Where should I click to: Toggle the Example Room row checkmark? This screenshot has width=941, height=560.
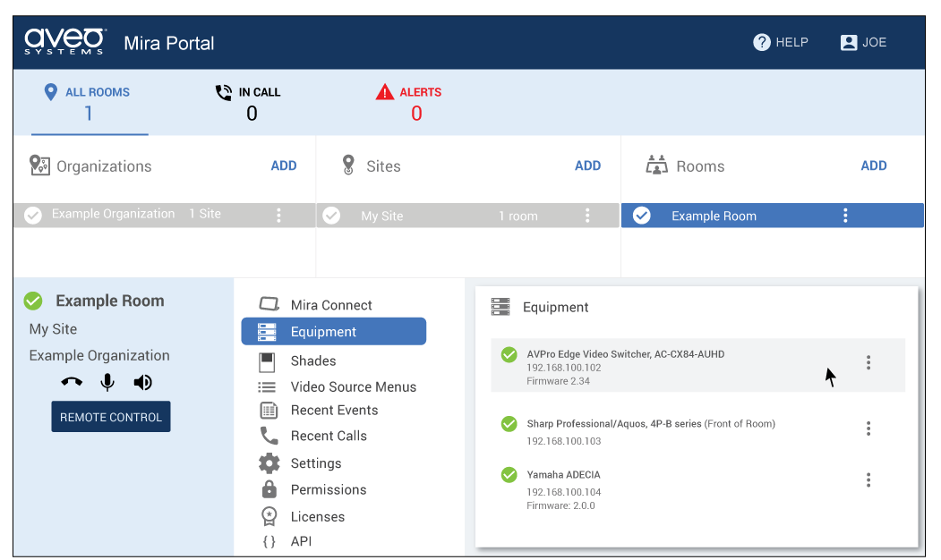click(x=641, y=216)
